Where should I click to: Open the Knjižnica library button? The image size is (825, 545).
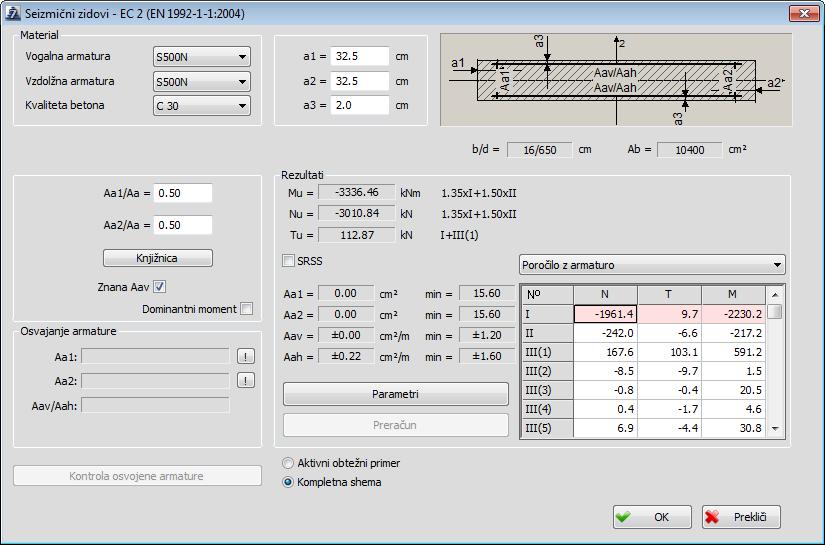(158, 258)
